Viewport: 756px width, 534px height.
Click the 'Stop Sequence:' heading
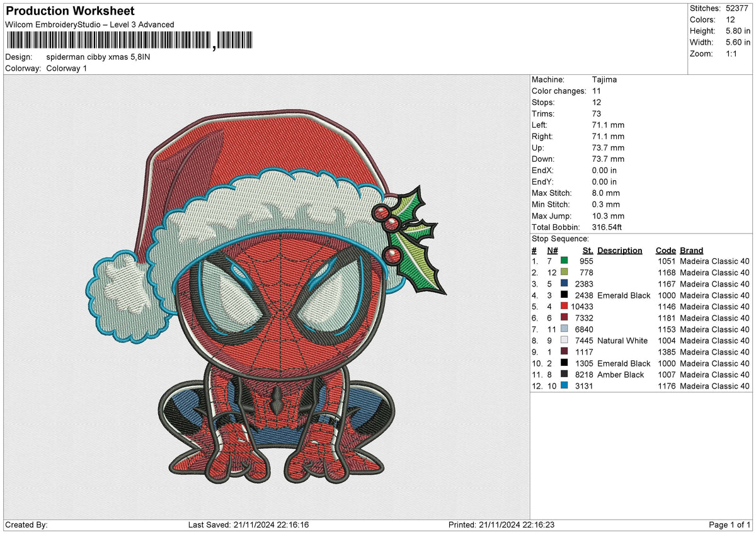pyautogui.click(x=560, y=239)
